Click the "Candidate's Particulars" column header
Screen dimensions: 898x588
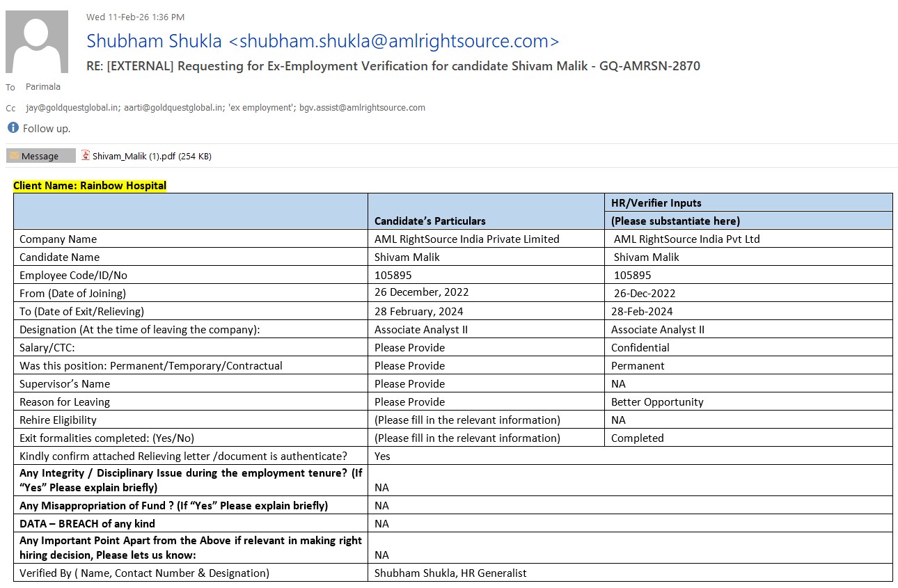click(430, 221)
